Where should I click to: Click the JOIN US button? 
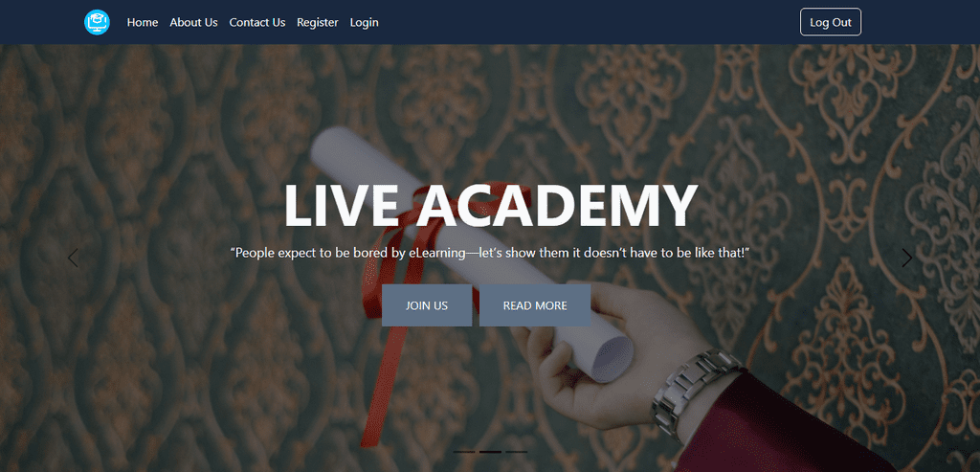pyautogui.click(x=427, y=305)
